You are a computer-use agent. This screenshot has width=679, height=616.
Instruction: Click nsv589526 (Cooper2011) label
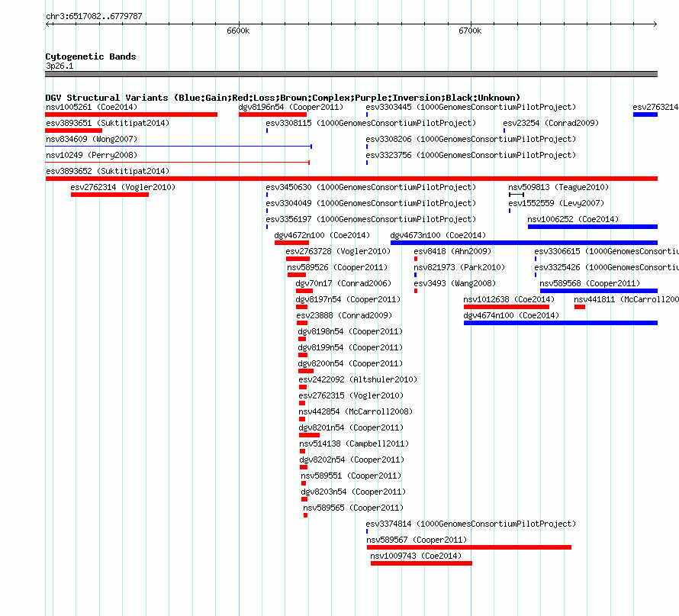(337, 267)
